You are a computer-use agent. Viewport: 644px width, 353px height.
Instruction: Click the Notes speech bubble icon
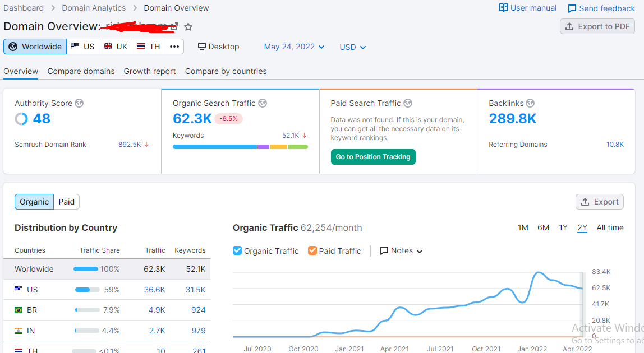(384, 250)
